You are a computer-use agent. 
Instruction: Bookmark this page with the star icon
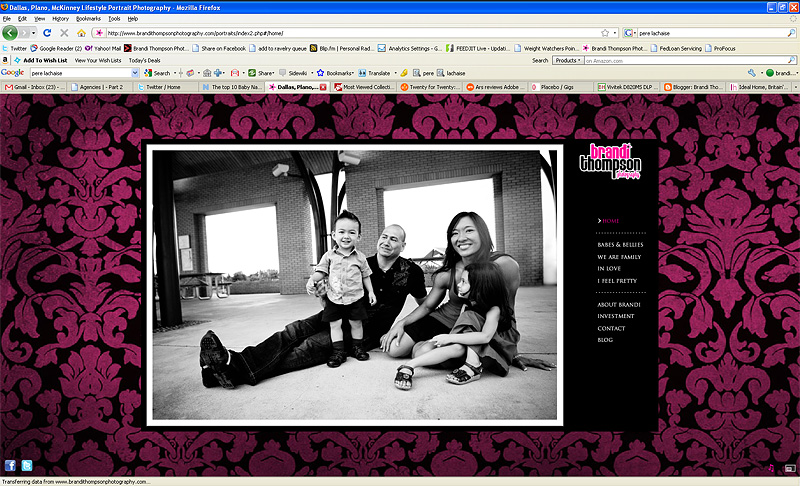tap(605, 33)
